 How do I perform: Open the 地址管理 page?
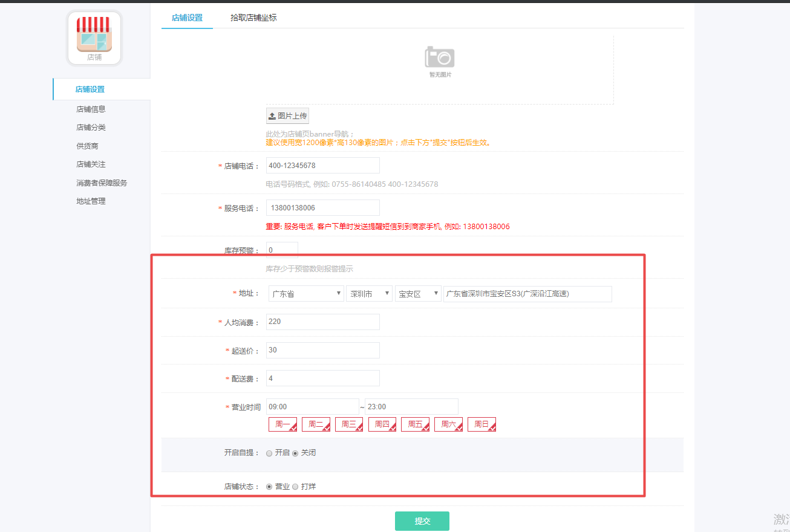(x=90, y=201)
